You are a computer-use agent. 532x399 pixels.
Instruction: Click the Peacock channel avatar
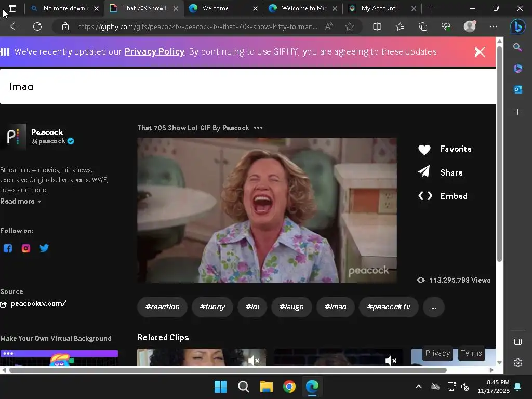(x=13, y=137)
